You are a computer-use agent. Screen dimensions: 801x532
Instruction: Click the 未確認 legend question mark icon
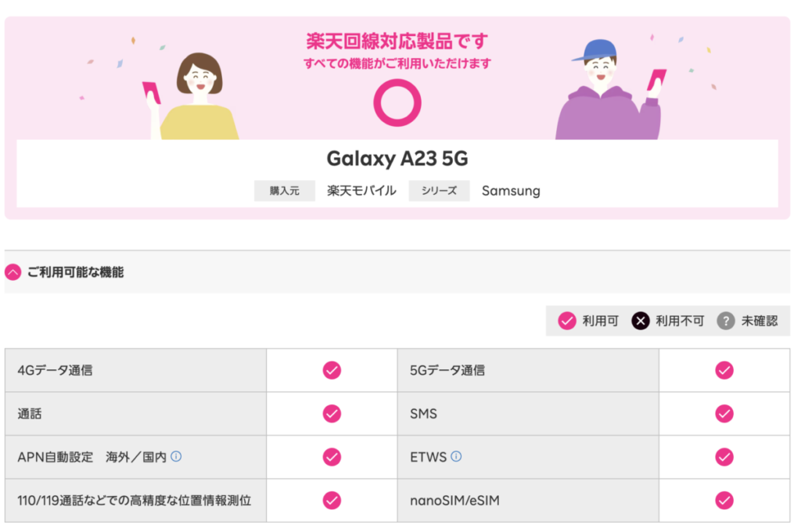(726, 321)
